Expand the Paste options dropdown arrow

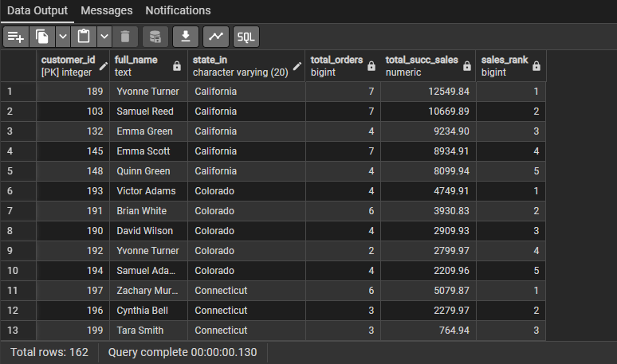tap(104, 36)
